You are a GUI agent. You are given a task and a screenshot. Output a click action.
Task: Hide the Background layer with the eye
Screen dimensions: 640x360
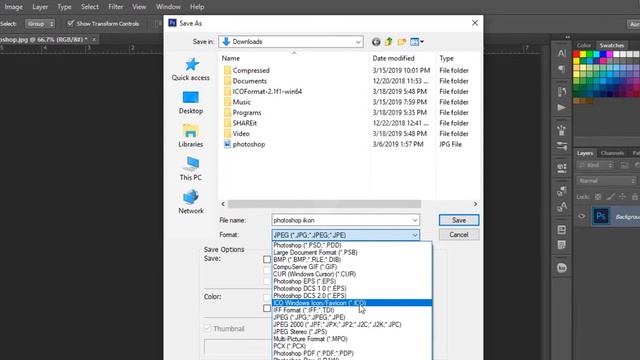[x=582, y=216]
